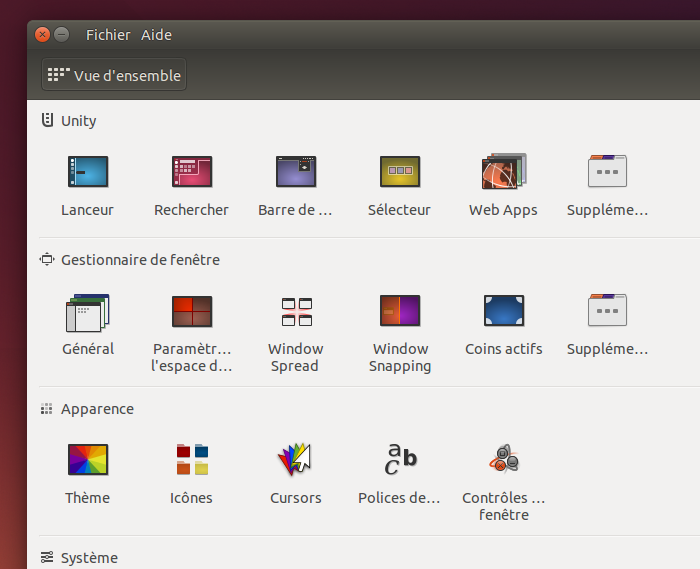Open workspace settings (Paramètres de l'espace) icon

pos(191,312)
